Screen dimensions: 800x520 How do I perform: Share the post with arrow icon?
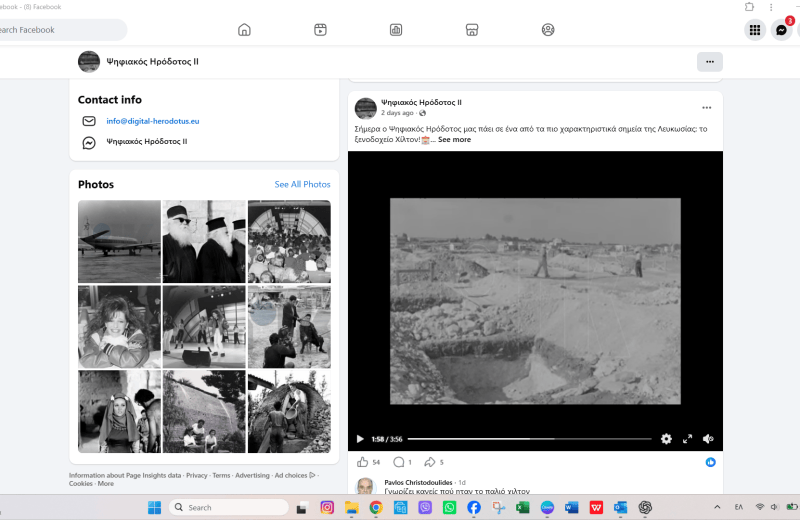point(430,462)
